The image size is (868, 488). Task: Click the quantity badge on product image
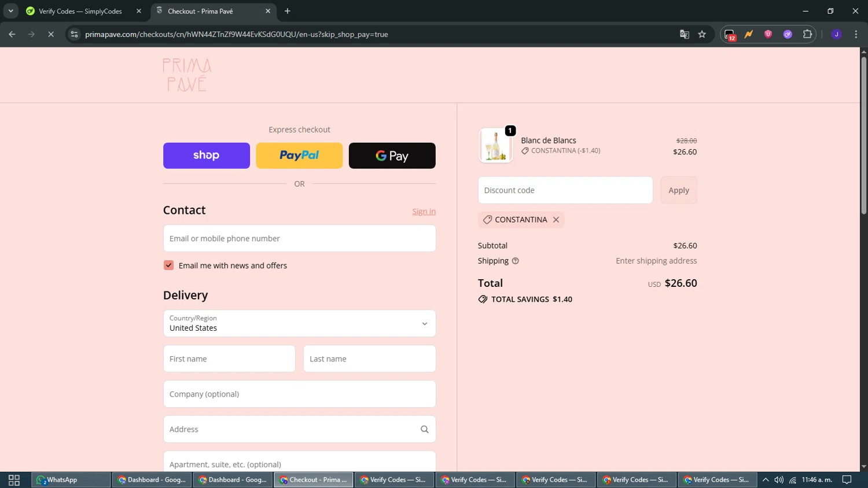pyautogui.click(x=510, y=131)
